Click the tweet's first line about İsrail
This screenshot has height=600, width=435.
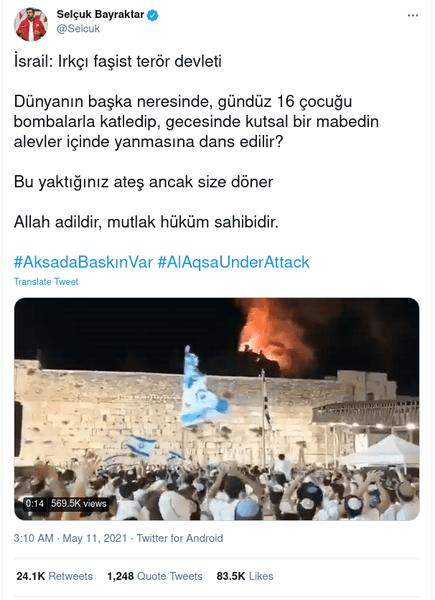(x=118, y=62)
